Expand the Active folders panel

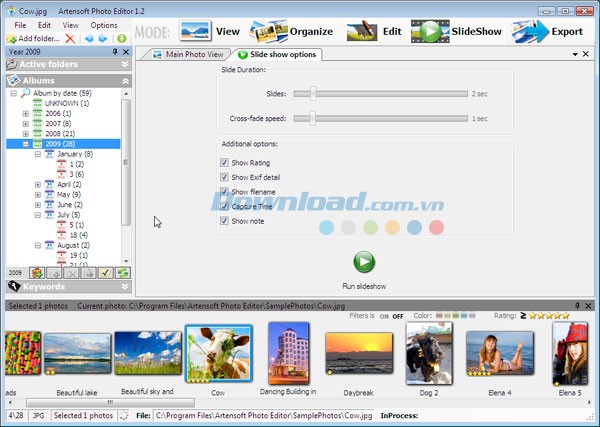point(125,64)
